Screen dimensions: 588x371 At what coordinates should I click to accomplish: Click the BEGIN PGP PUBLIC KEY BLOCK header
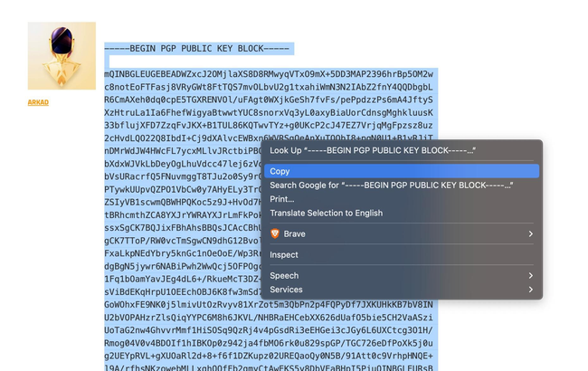(x=197, y=48)
